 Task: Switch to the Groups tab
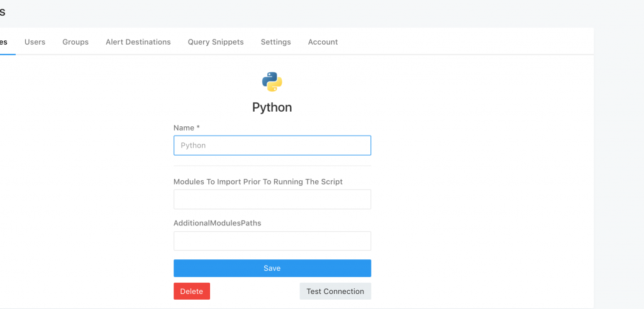click(75, 42)
